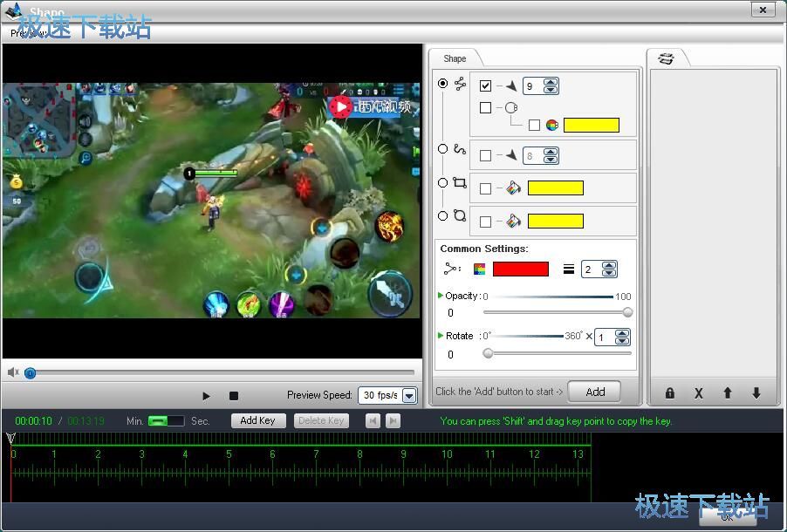This screenshot has height=532, width=787.
Task: Stop the video preview
Action: coord(233,396)
